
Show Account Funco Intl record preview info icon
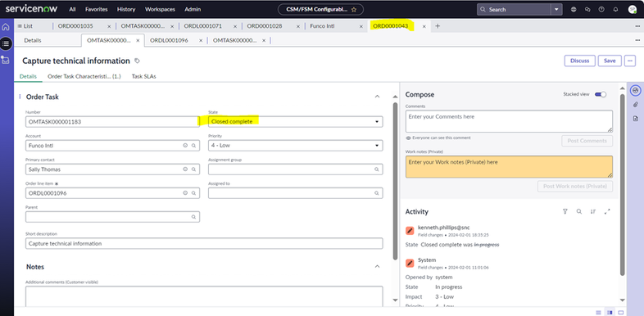185,145
